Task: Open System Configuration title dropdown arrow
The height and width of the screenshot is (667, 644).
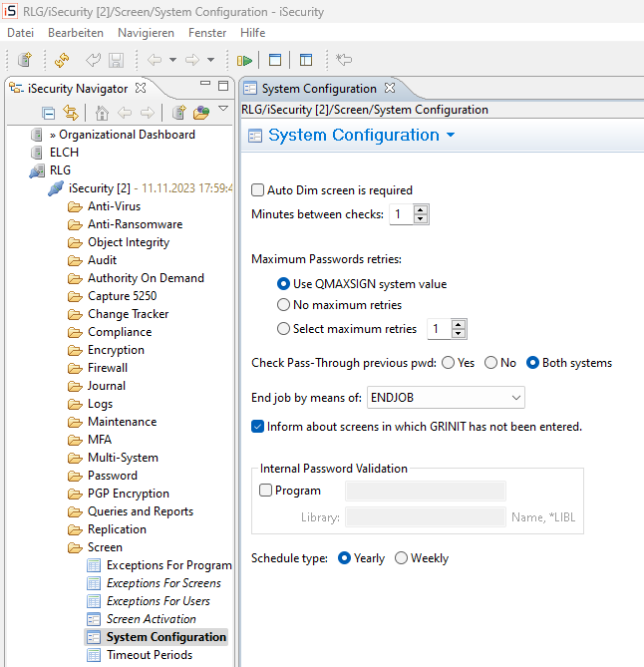Action: 451,136
